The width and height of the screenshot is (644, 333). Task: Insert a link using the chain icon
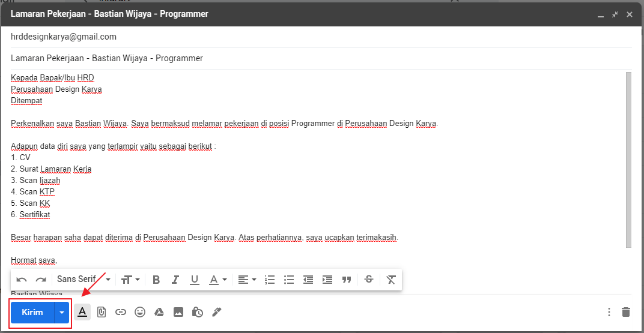coord(120,312)
